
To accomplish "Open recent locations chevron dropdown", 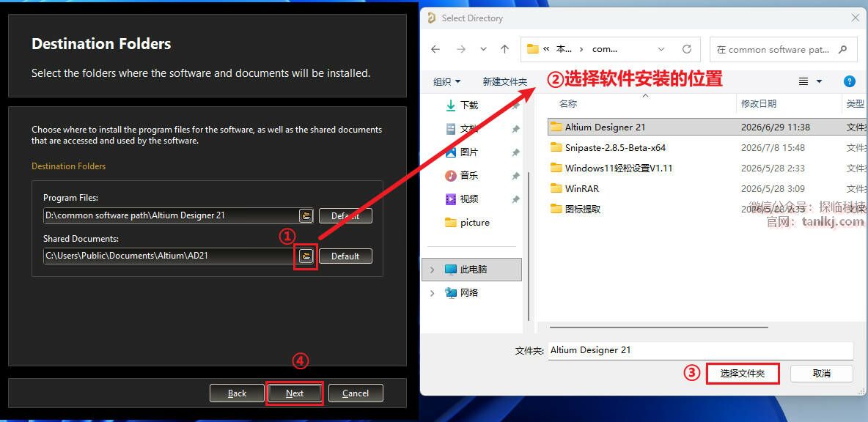I will 483,49.
